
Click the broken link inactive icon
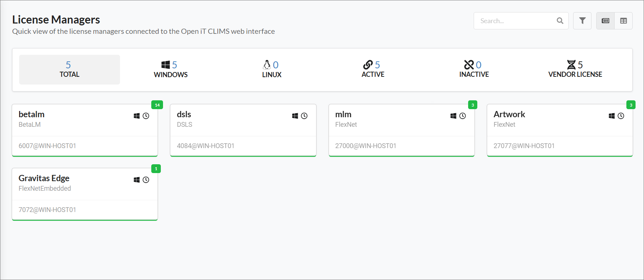tap(469, 65)
